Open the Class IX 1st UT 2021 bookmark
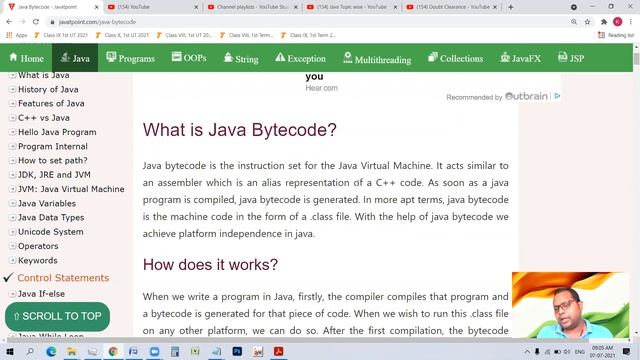640x360 pixels. [x=61, y=35]
